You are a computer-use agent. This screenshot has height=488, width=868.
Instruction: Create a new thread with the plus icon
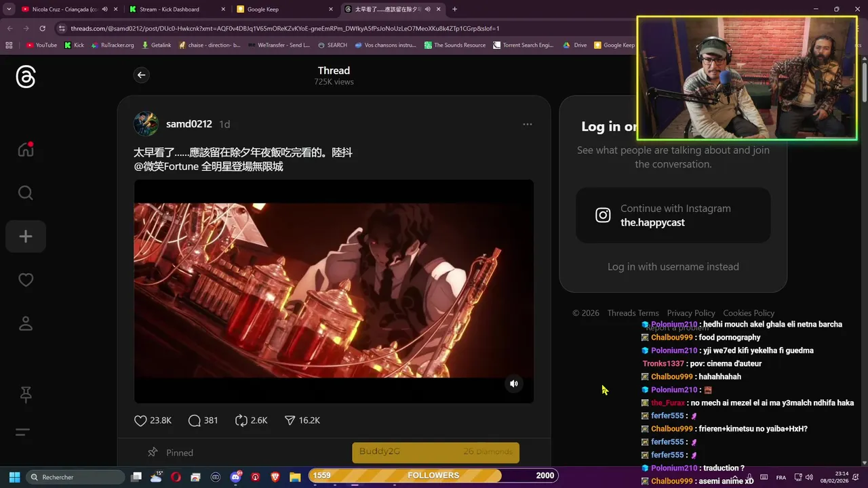pos(26,237)
